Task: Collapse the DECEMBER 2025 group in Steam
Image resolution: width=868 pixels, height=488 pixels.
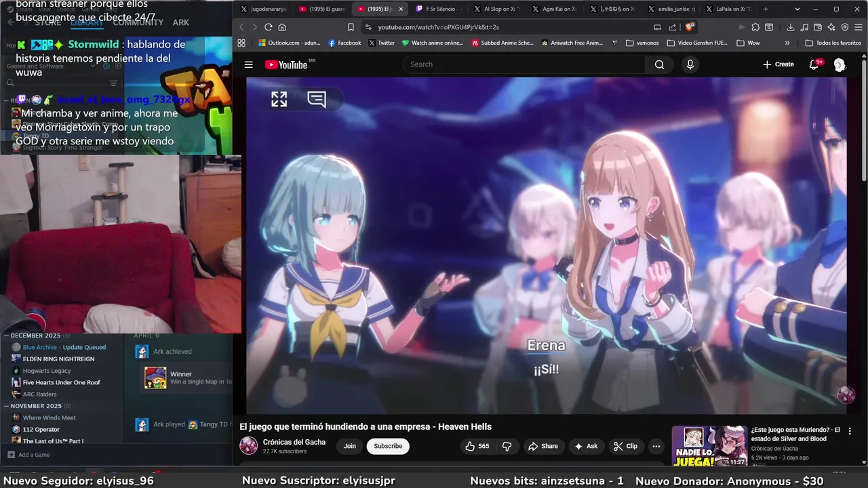Action: coord(6,335)
